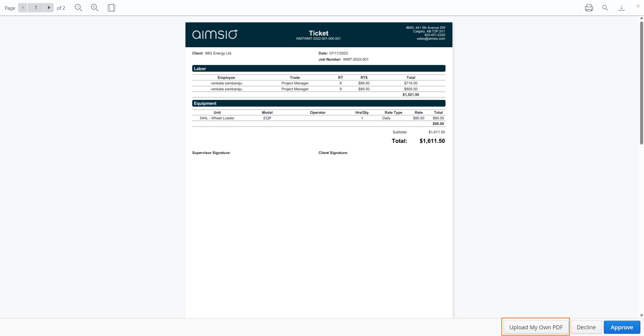Click the Client Signature label

click(x=333, y=153)
